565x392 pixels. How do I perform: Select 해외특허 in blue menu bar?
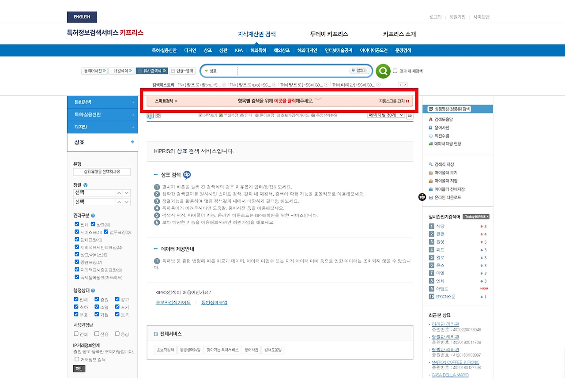tap(258, 50)
